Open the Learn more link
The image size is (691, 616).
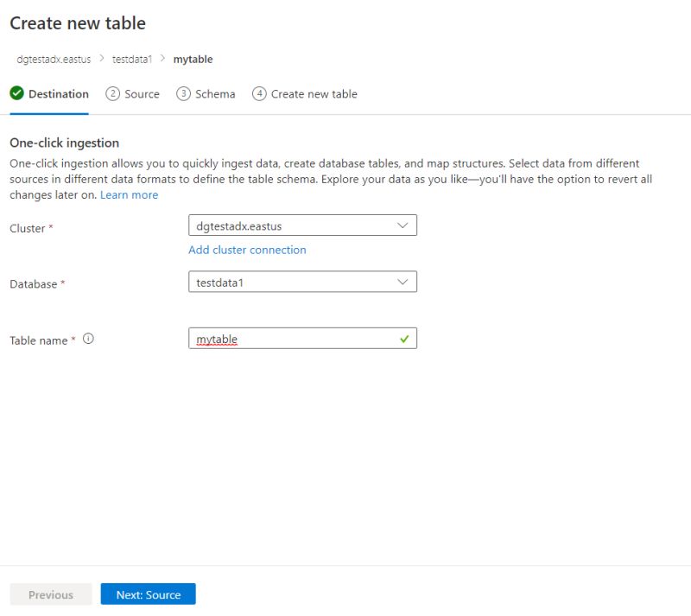pos(128,194)
